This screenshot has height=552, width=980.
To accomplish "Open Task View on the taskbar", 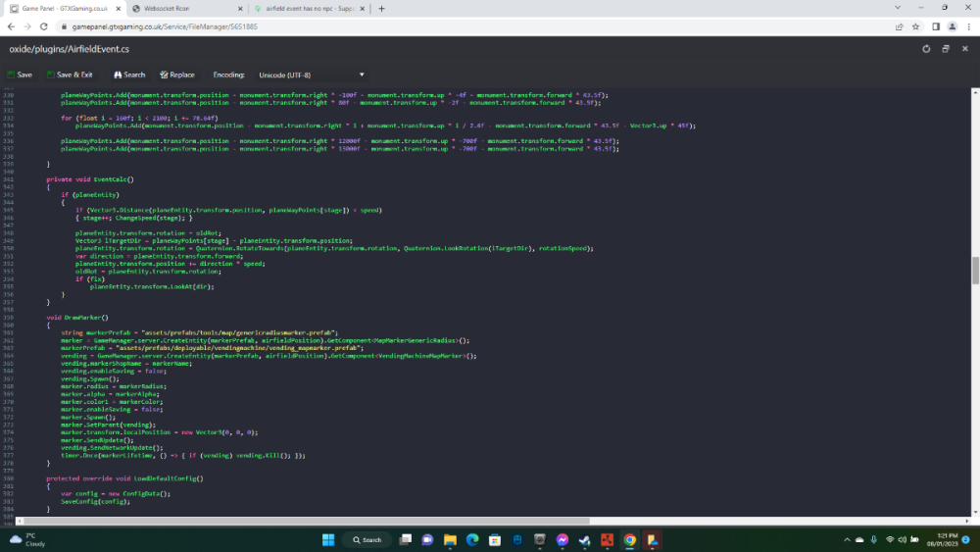I will pos(406,540).
